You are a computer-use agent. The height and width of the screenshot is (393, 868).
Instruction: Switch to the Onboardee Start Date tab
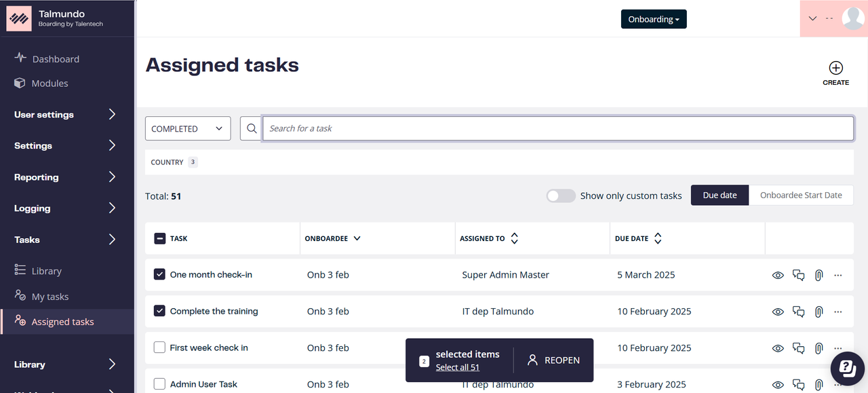tap(801, 195)
